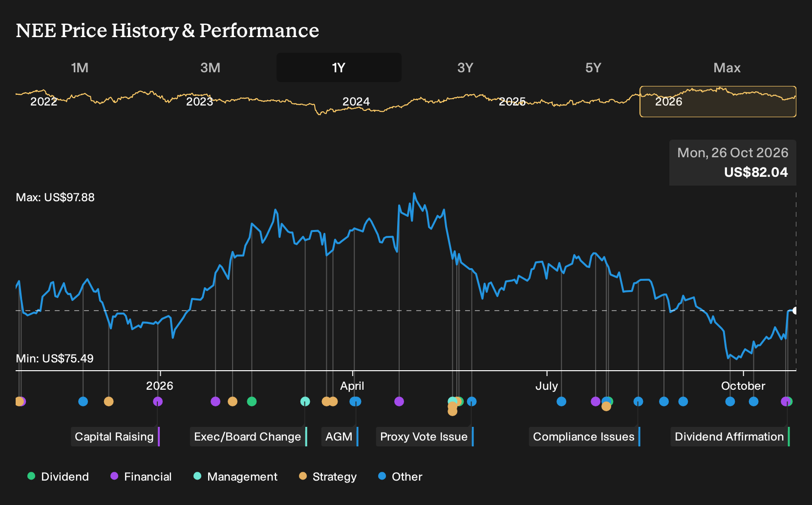Click the lone green Dividend dot before April
This screenshot has width=812, height=505.
252,401
